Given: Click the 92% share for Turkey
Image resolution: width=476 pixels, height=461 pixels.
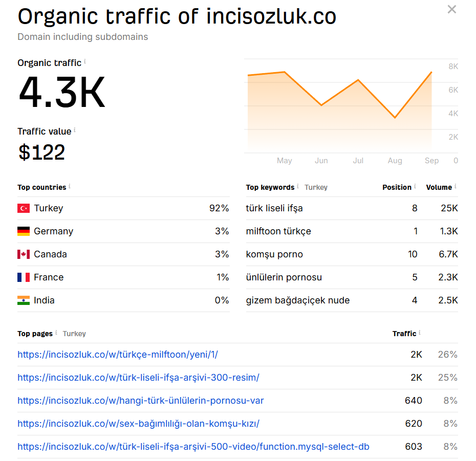Looking at the screenshot, I should [219, 208].
